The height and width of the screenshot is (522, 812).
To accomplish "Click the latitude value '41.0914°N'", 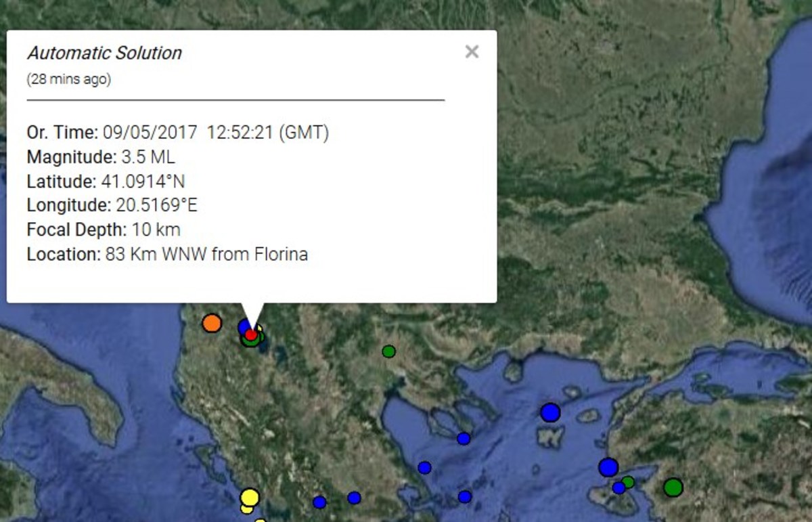I will tap(142, 181).
